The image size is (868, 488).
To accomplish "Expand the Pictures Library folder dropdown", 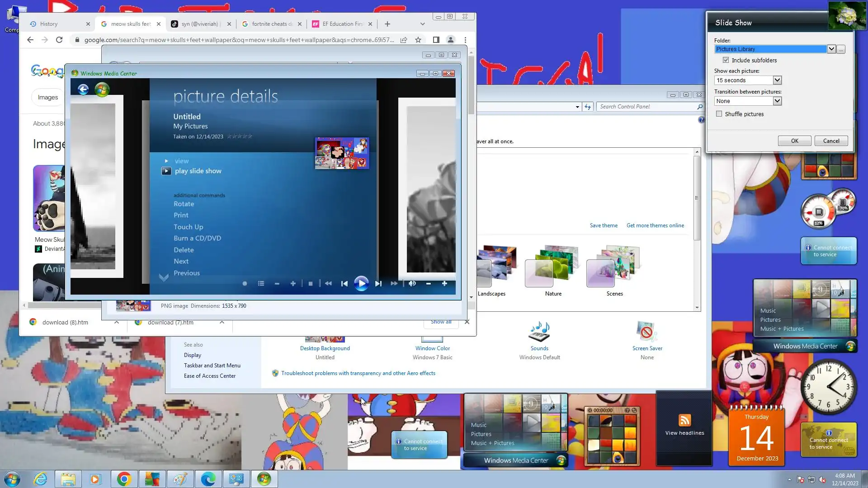I will tap(831, 49).
